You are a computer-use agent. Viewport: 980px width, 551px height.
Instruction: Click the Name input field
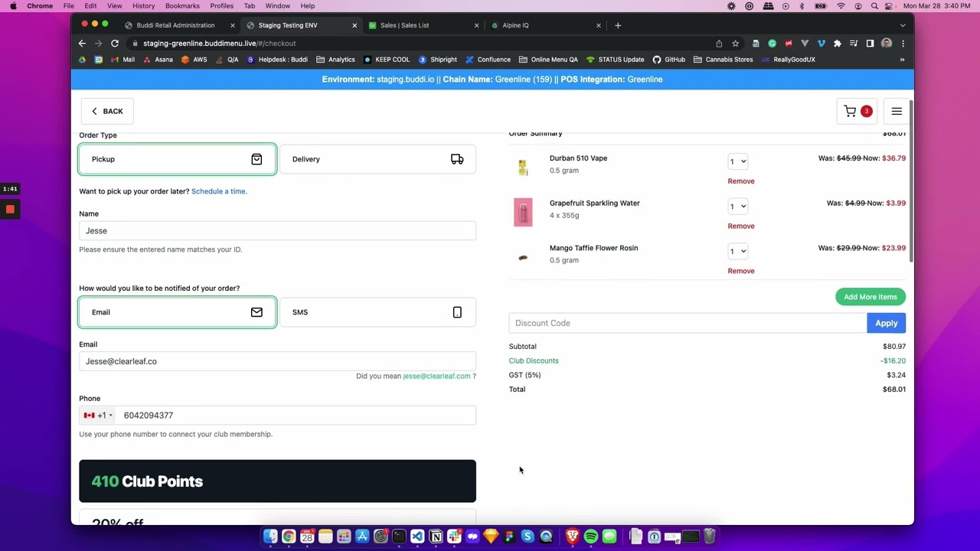pos(277,230)
